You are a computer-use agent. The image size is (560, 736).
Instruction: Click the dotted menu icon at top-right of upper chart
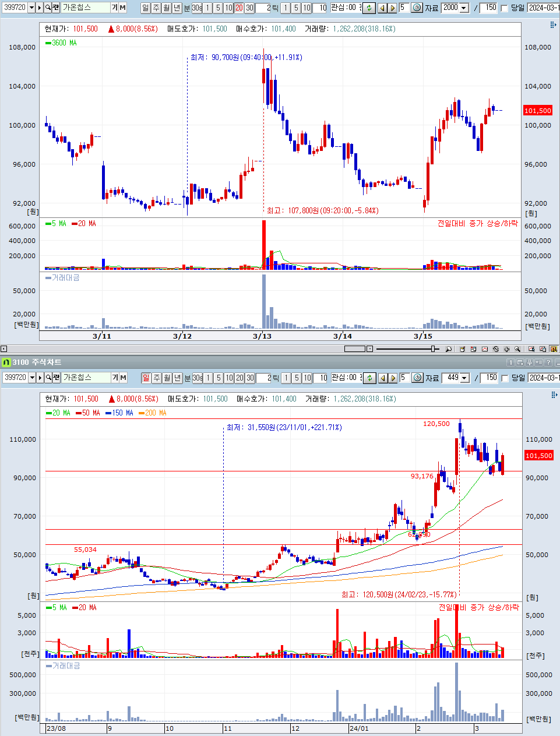click(553, 24)
